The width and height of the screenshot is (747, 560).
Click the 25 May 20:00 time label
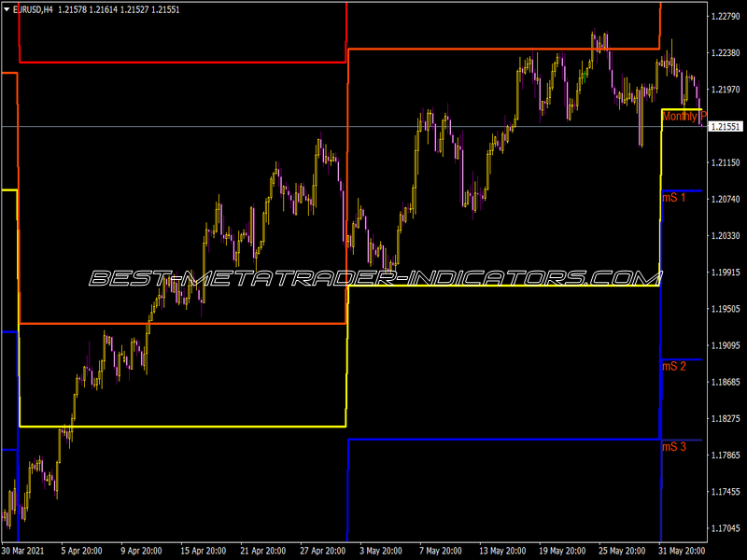[622, 551]
